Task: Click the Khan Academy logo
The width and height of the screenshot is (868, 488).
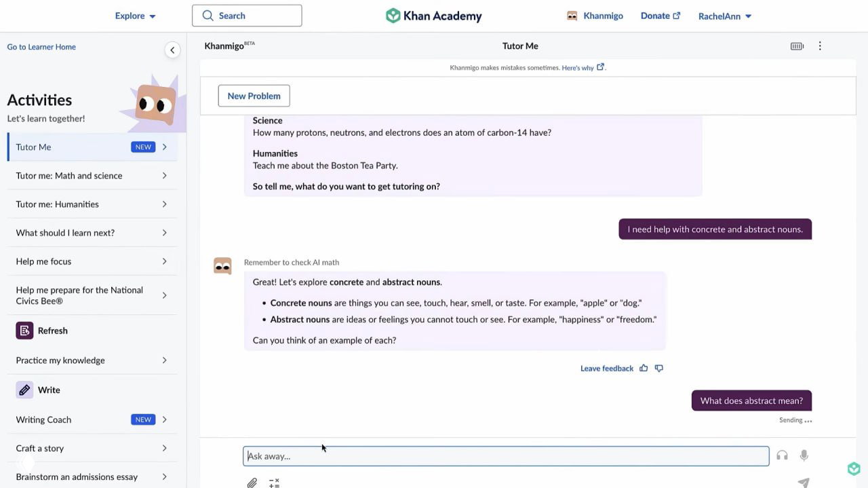Action: point(434,16)
